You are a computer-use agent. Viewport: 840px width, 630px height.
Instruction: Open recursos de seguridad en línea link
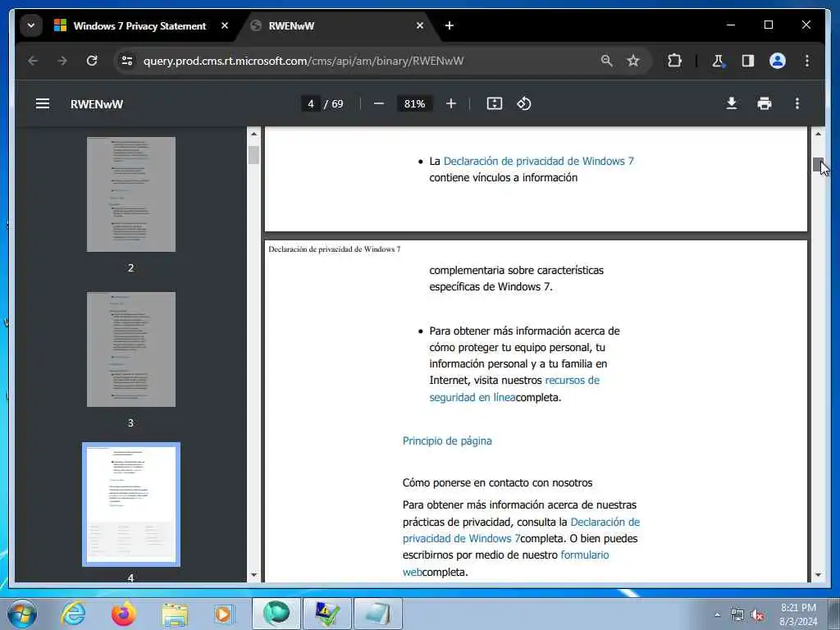(514, 388)
